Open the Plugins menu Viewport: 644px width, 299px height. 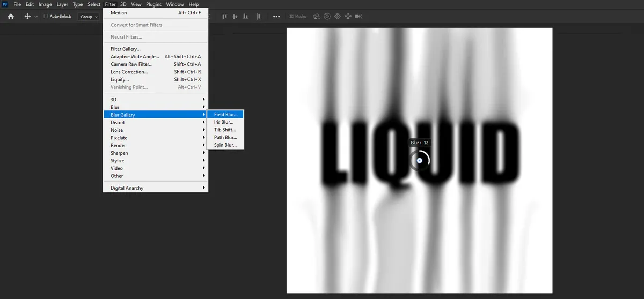pos(153,4)
